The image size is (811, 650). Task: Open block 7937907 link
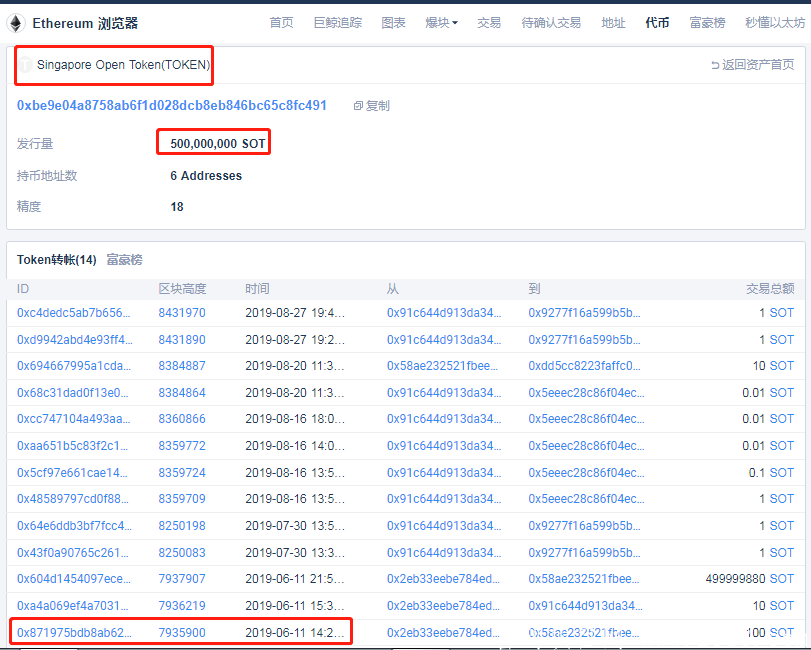tap(182, 579)
